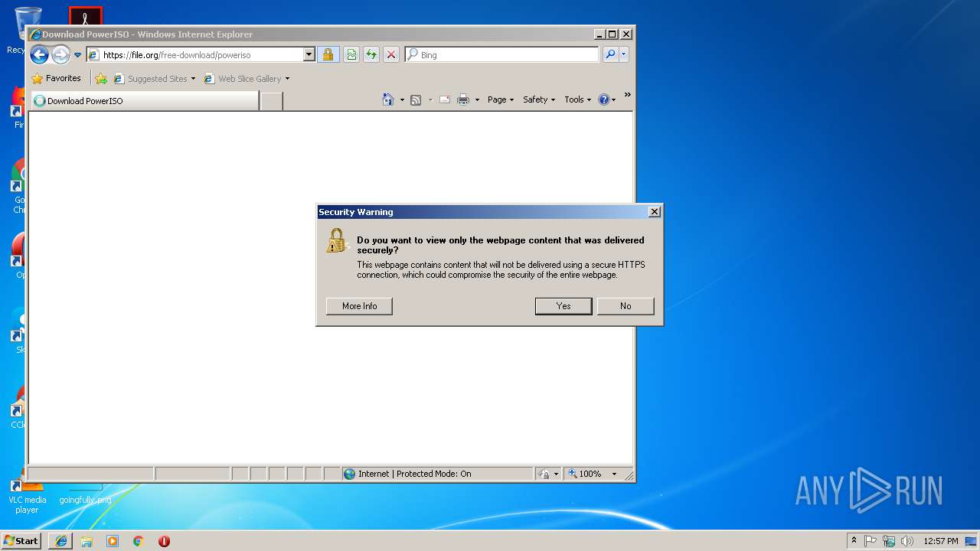Screen dimensions: 980x551
Task: Expand the Web Slice Gallery dropdown arrow
Action: (x=287, y=79)
